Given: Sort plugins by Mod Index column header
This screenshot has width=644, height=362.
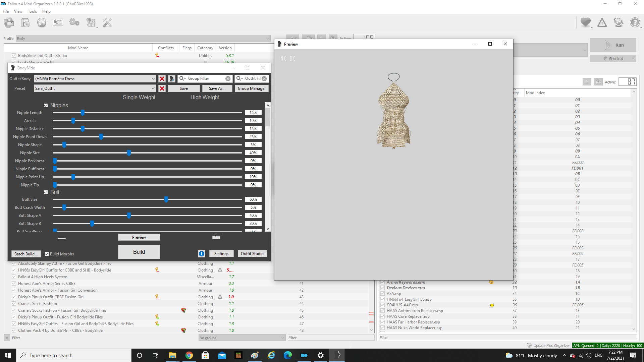Looking at the screenshot, I should pyautogui.click(x=577, y=93).
